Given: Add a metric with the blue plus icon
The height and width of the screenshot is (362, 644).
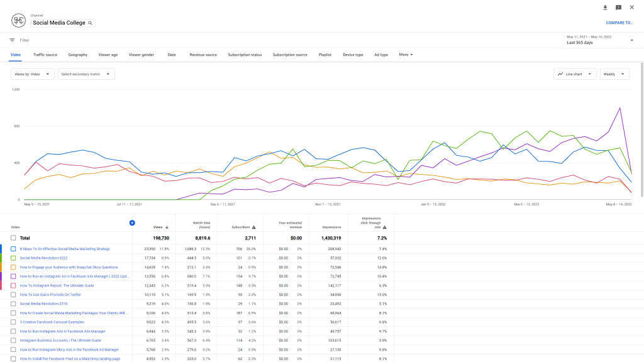Looking at the screenshot, I should coord(132,222).
